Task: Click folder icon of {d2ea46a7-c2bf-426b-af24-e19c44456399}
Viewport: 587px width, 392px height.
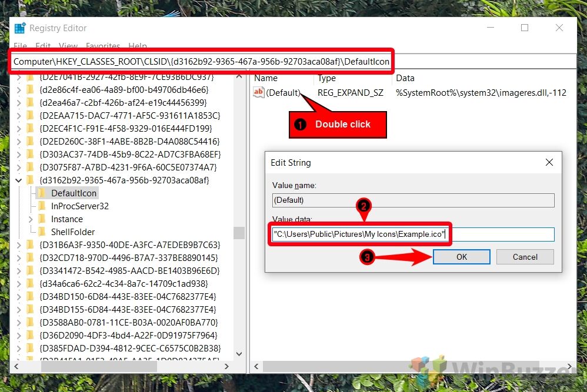Action: 30,102
